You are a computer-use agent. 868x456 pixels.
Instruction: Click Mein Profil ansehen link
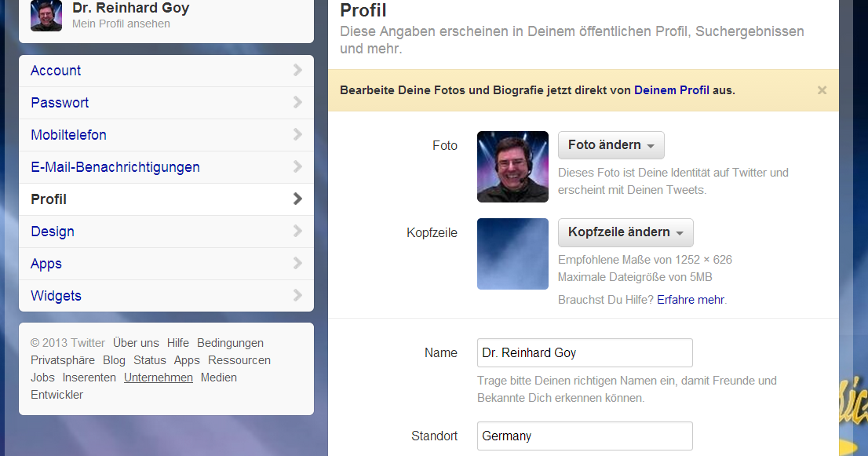121,24
